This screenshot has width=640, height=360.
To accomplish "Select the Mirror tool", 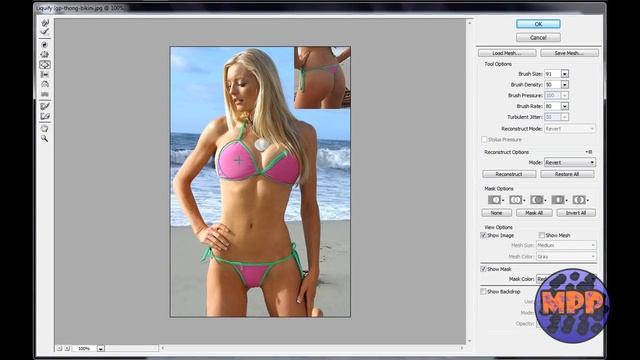I will [45, 84].
